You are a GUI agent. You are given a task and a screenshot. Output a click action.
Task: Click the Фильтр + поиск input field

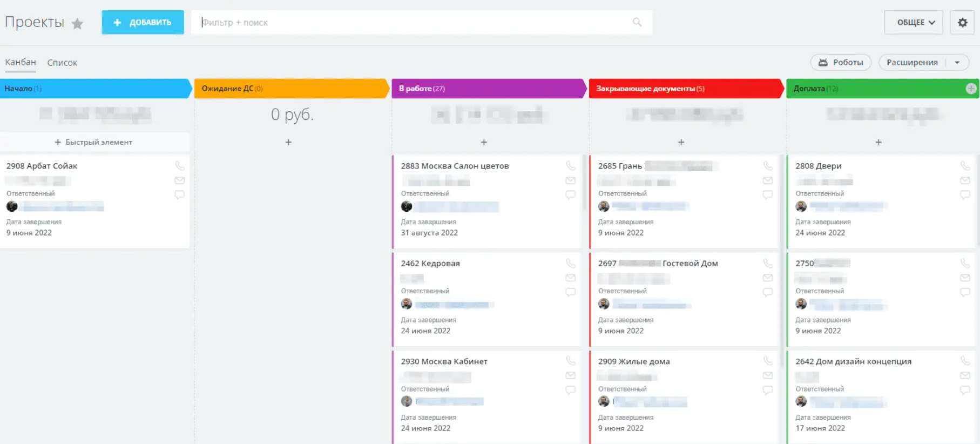click(410, 23)
